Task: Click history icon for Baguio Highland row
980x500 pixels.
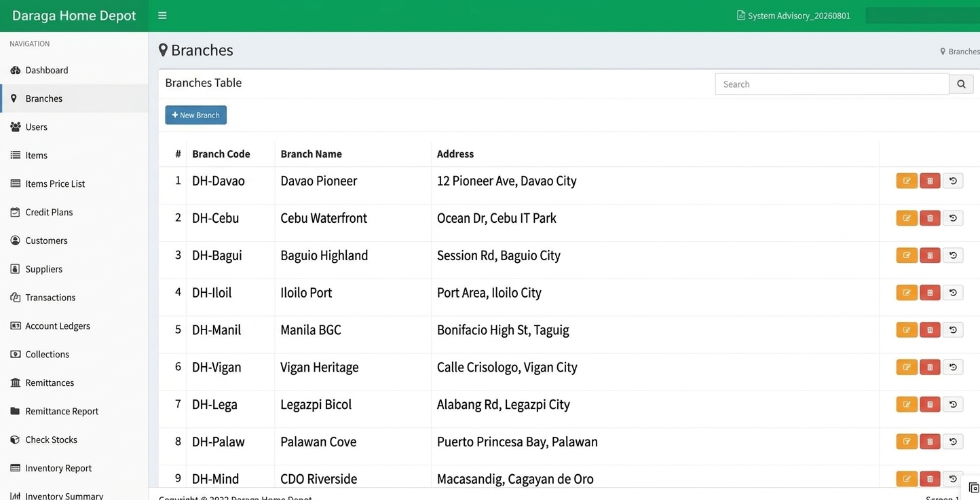Action: coord(953,255)
